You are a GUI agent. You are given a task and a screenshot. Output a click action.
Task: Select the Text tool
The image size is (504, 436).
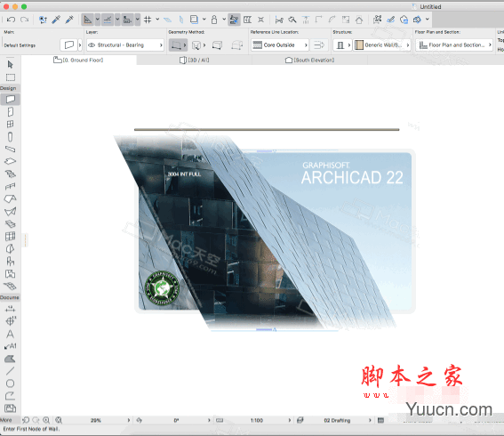(x=11, y=334)
